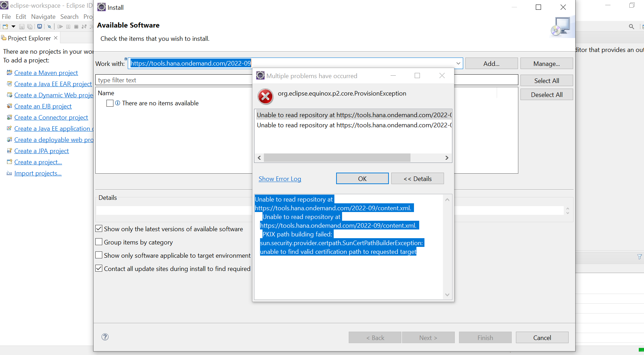This screenshot has height=355, width=644.
Task: Click the 'Create a Dynamic Web project' link
Action: tap(54, 95)
